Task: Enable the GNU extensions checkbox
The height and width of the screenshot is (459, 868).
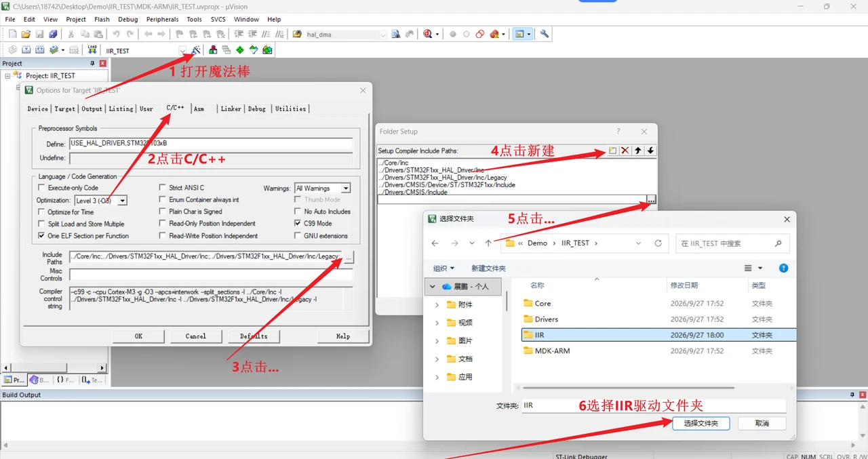Action: point(298,236)
